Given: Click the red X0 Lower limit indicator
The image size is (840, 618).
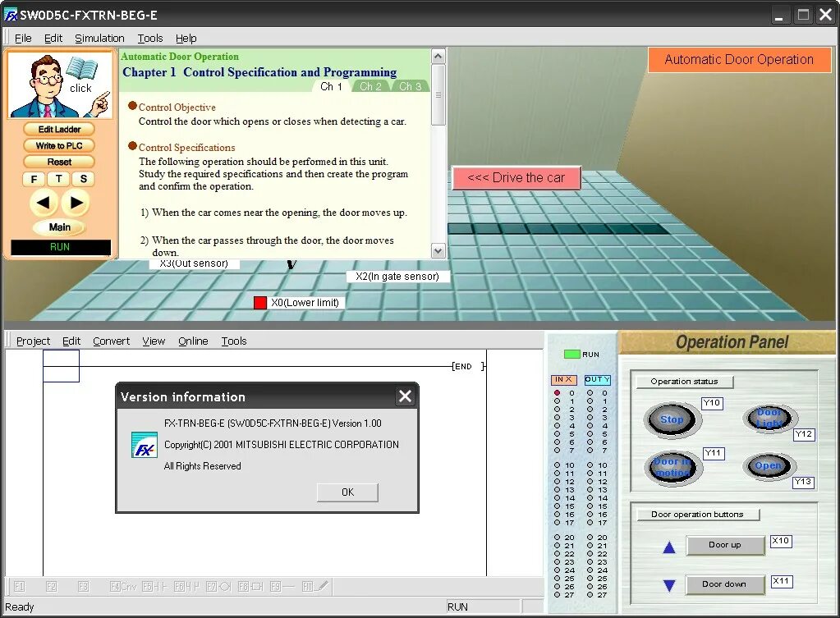Looking at the screenshot, I should (x=259, y=303).
